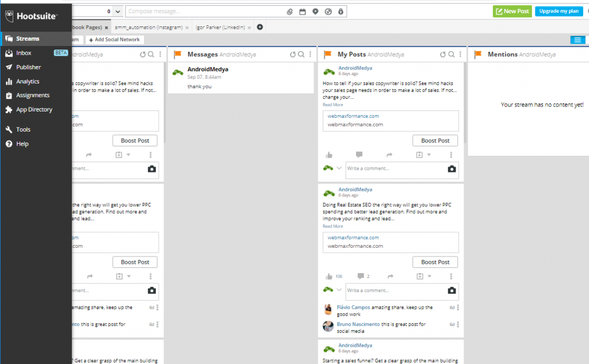
Task: Click the attachment paperclip icon in compose bar
Action: (290, 12)
